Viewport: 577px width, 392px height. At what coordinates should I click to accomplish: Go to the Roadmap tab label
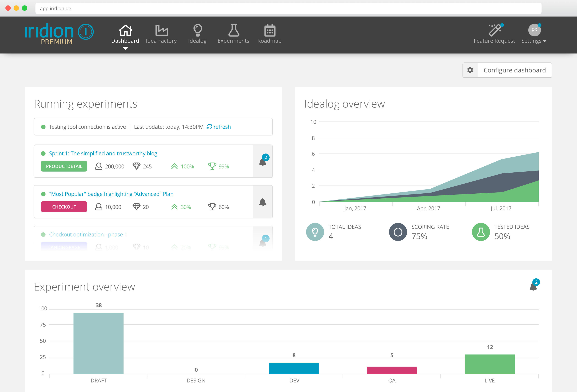(x=269, y=41)
